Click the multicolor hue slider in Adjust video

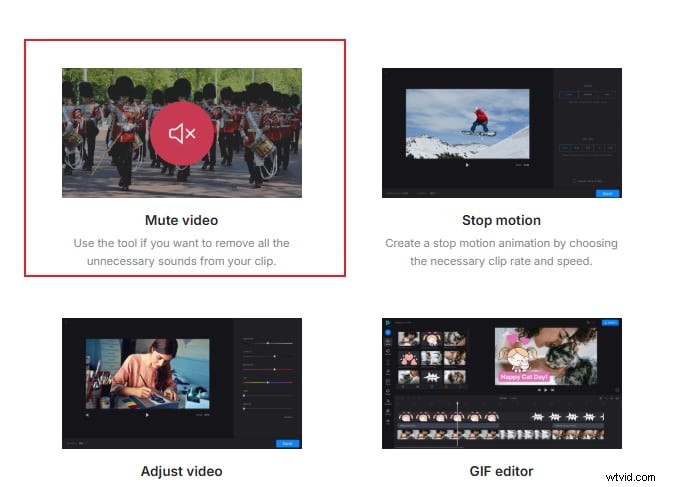268,382
